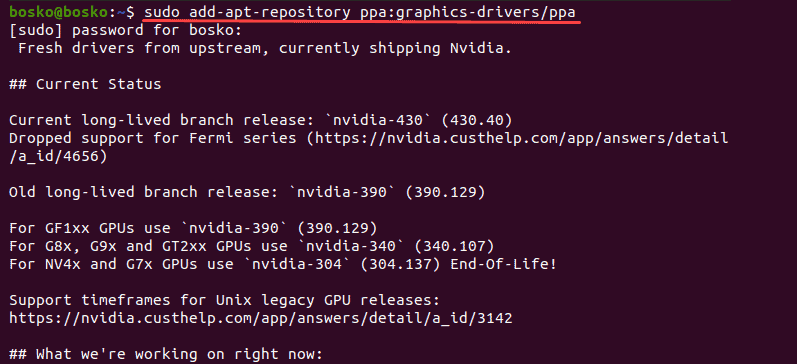The height and width of the screenshot is (364, 797).
Task: Click the /a_id/4656) URL continuation line
Action: pyautogui.click(x=58, y=157)
